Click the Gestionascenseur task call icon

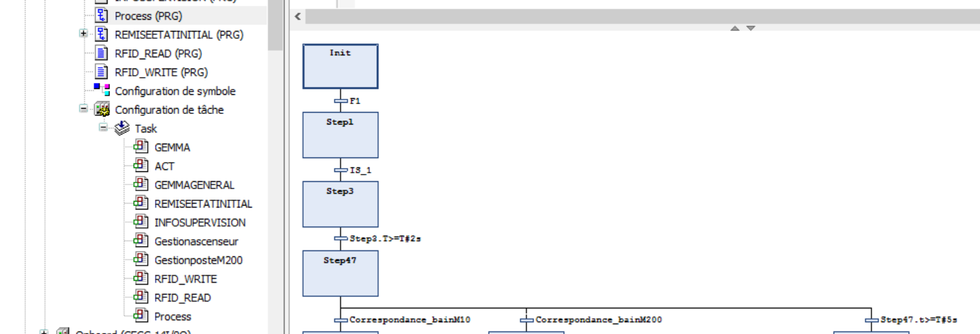pos(141,241)
